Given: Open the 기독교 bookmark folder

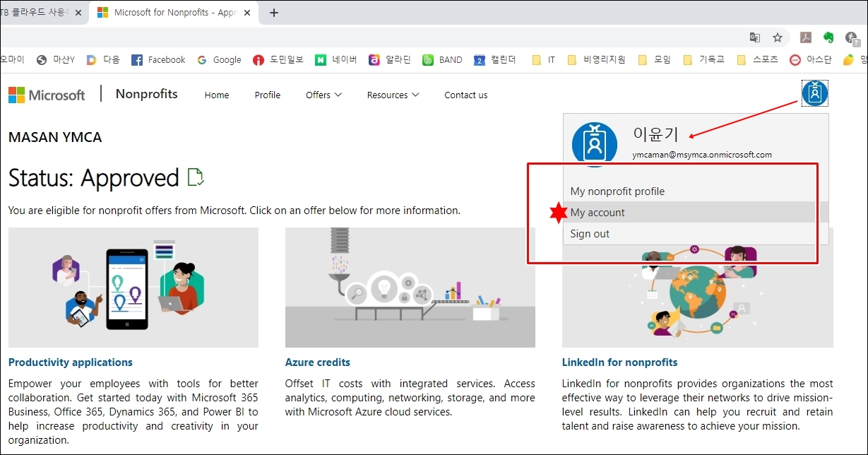Looking at the screenshot, I should click(x=703, y=60).
